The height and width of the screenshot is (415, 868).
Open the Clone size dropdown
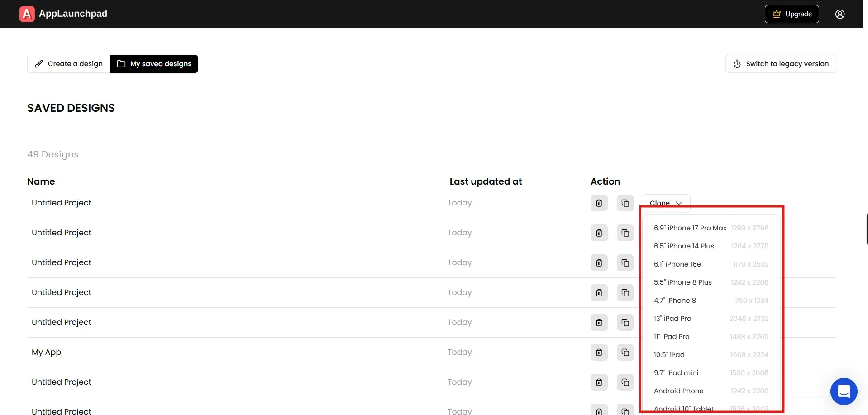pyautogui.click(x=666, y=203)
